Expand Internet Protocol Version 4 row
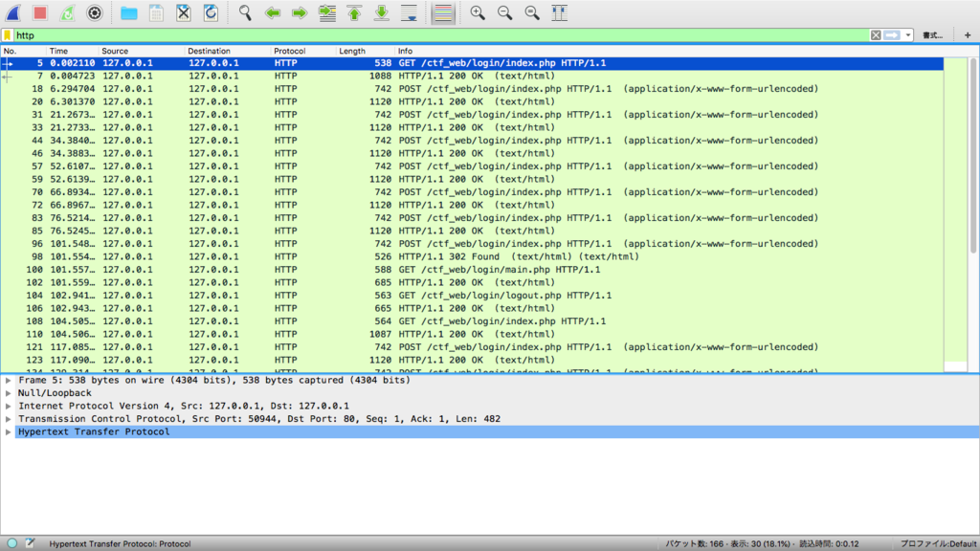Image resolution: width=980 pixels, height=551 pixels. [8, 406]
